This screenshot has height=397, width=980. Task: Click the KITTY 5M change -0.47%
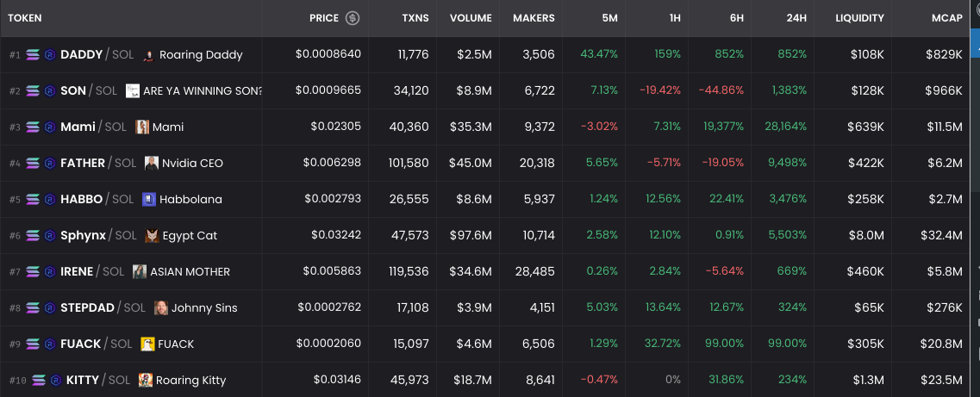[x=599, y=381]
